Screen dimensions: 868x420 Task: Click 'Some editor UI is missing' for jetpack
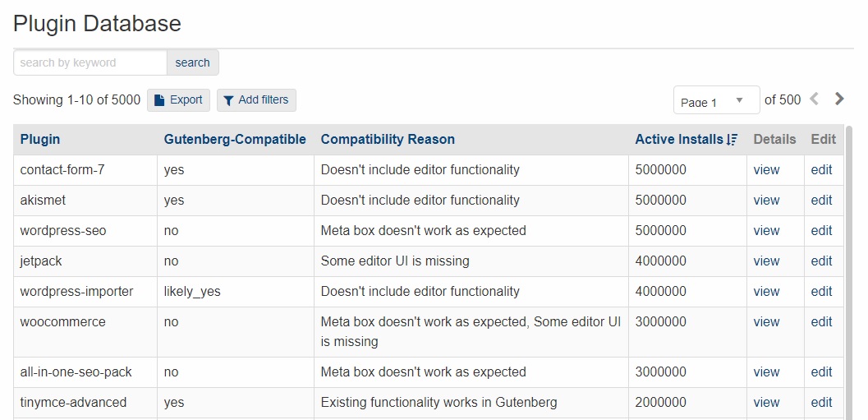point(395,261)
